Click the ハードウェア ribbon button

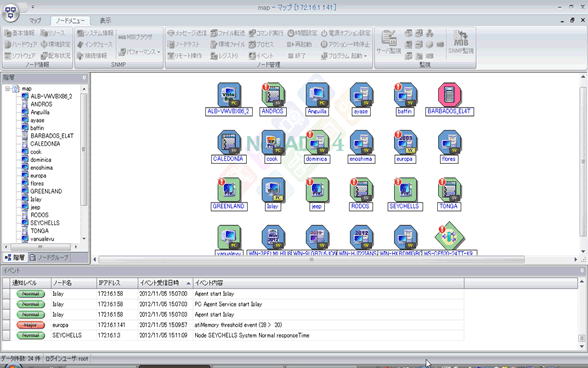pos(21,44)
